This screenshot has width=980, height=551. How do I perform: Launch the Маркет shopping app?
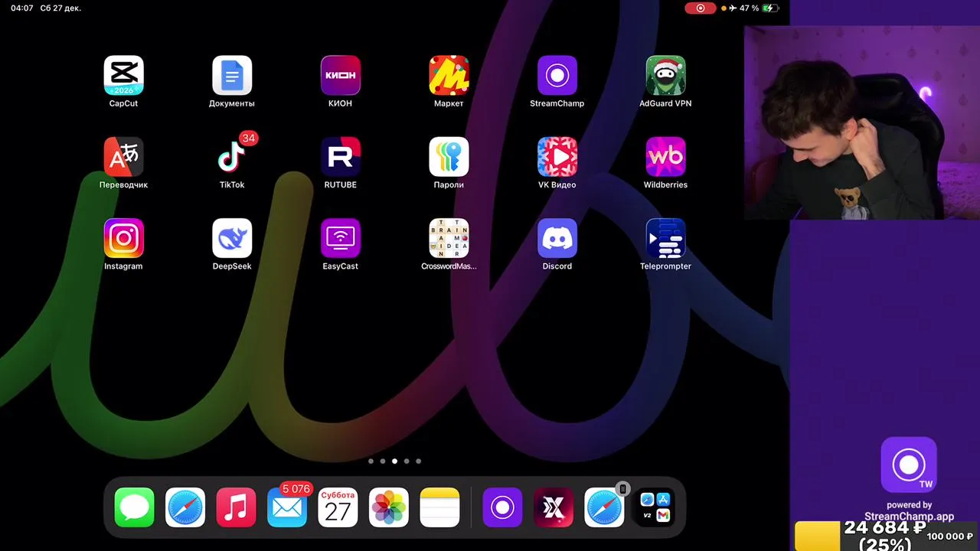(x=449, y=75)
